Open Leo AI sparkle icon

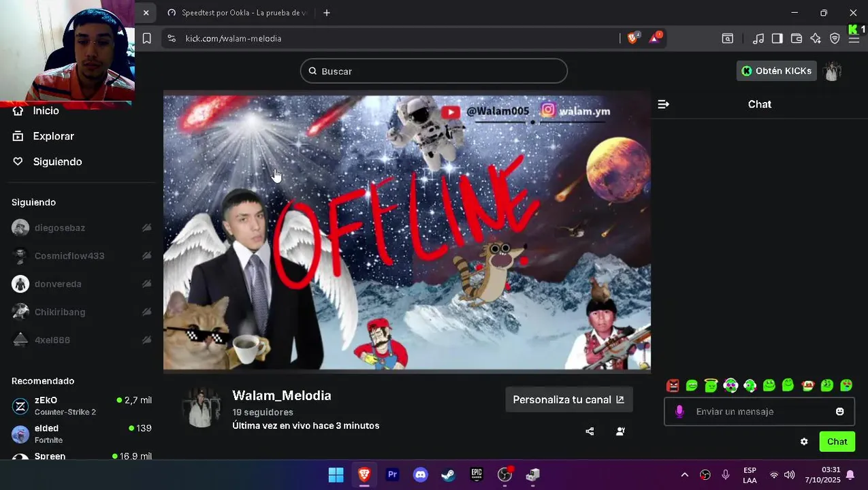816,39
